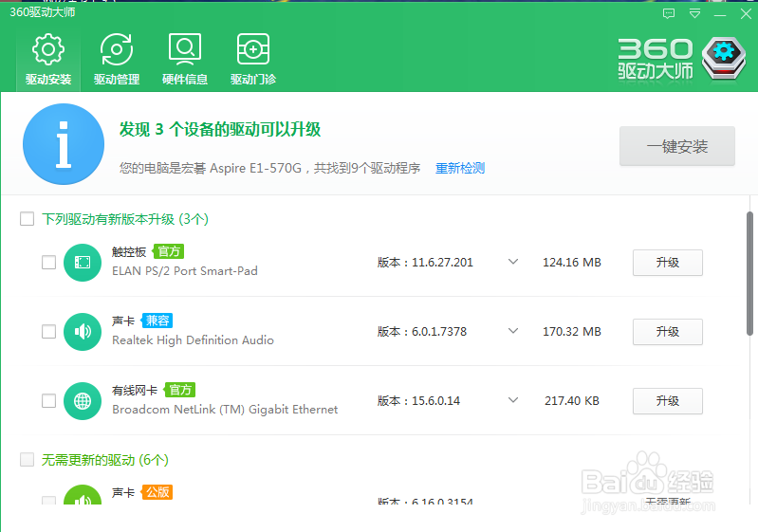Image resolution: width=758 pixels, height=532 pixels.
Task: Click the 公版 sound card icon
Action: tap(83, 495)
